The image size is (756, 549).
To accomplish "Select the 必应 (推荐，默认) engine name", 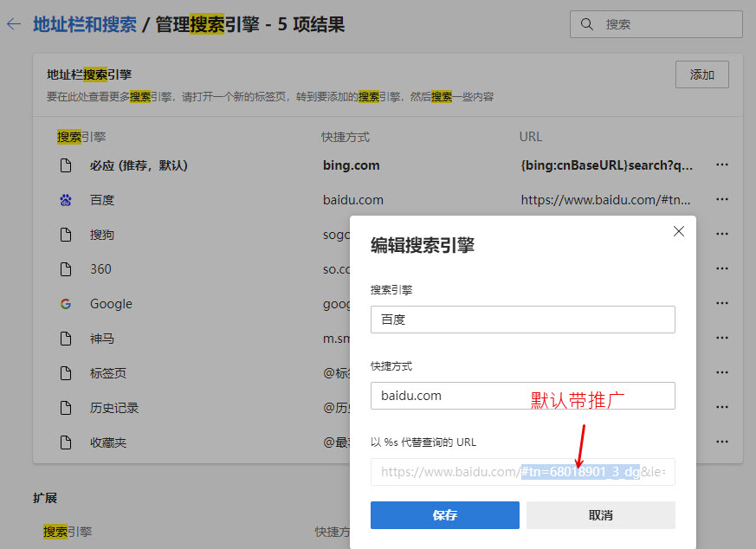I will pyautogui.click(x=139, y=165).
